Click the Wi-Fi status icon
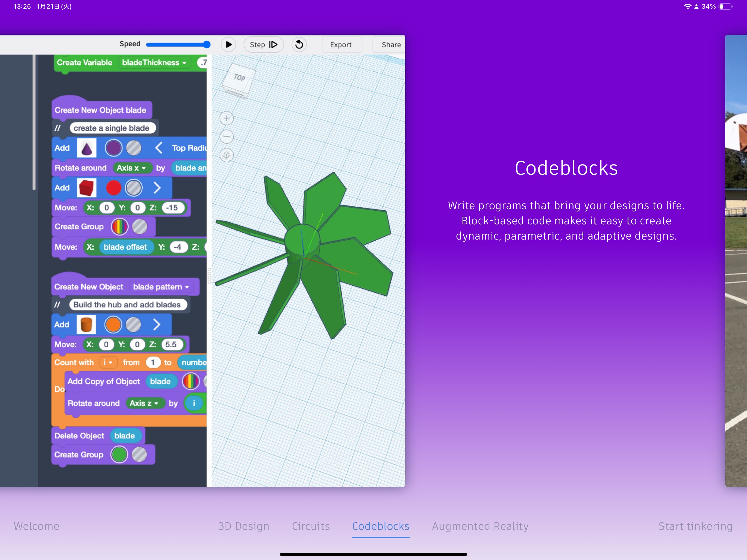The image size is (747, 560). [x=687, y=7]
